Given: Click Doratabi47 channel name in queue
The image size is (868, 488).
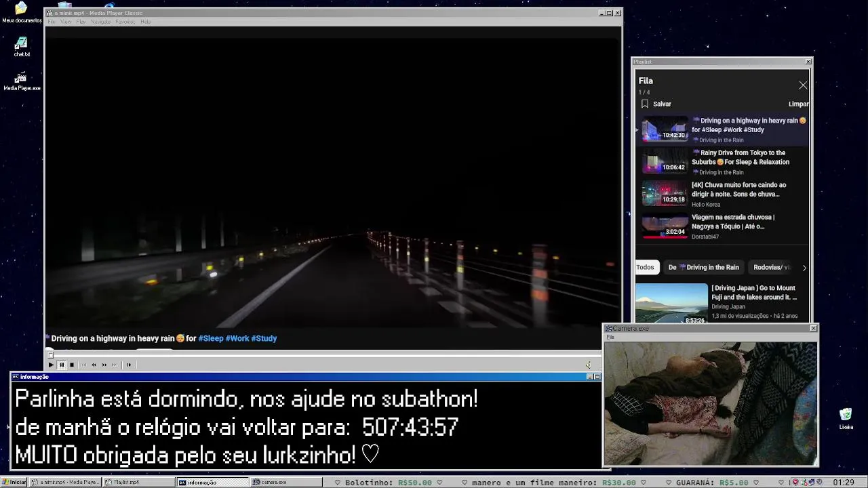Looking at the screenshot, I should pyautogui.click(x=705, y=237).
